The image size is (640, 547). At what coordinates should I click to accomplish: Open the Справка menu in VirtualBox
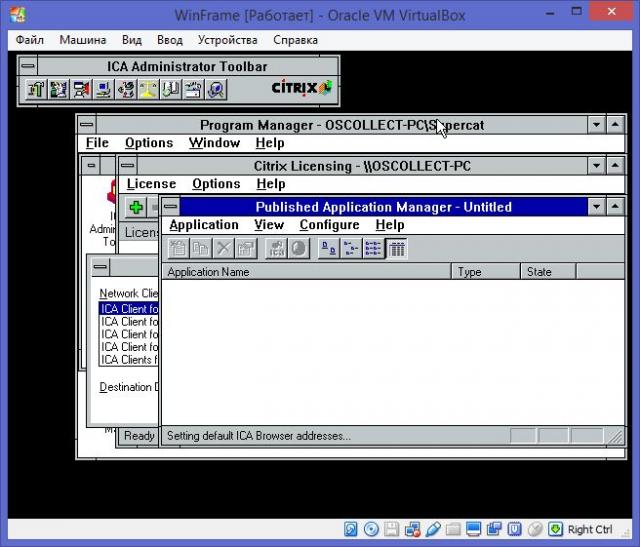point(296,40)
